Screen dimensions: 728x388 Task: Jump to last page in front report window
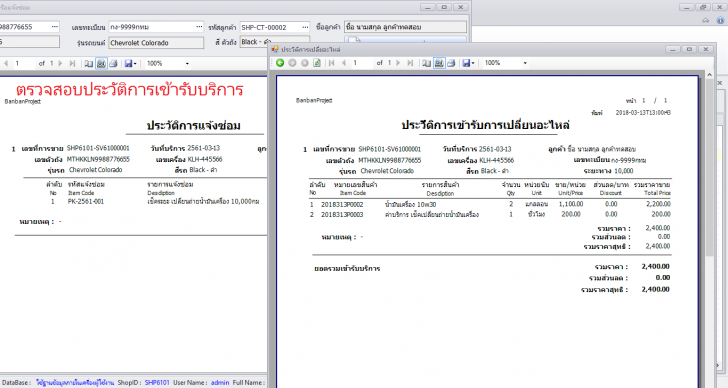410,63
